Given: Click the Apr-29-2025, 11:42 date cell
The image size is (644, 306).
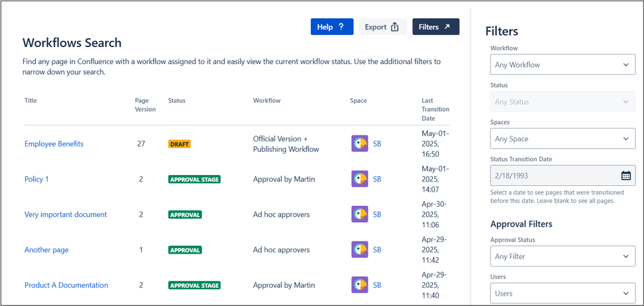Looking at the screenshot, I should [x=435, y=250].
